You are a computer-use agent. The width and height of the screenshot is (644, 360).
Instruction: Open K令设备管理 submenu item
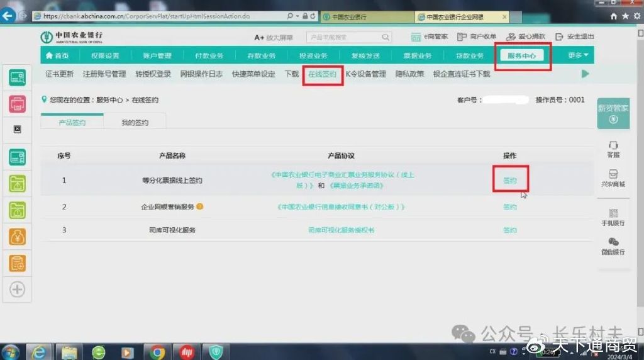pyautogui.click(x=366, y=74)
